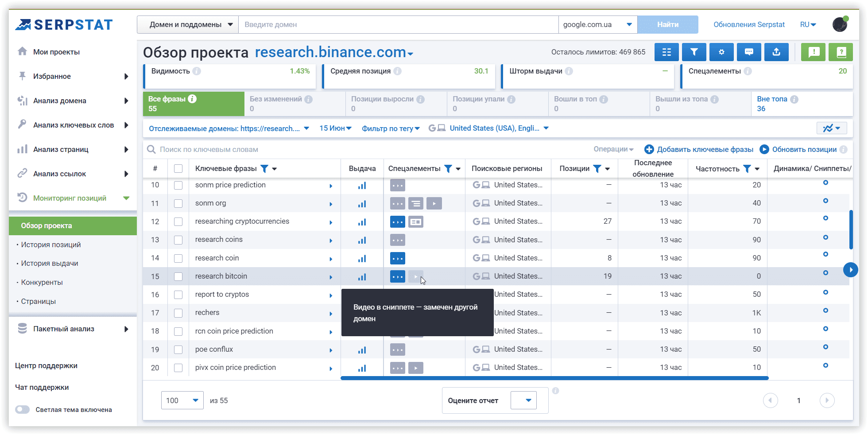This screenshot has height=435, width=868.
Task: Select all rows with header checkbox
Action: [178, 169]
